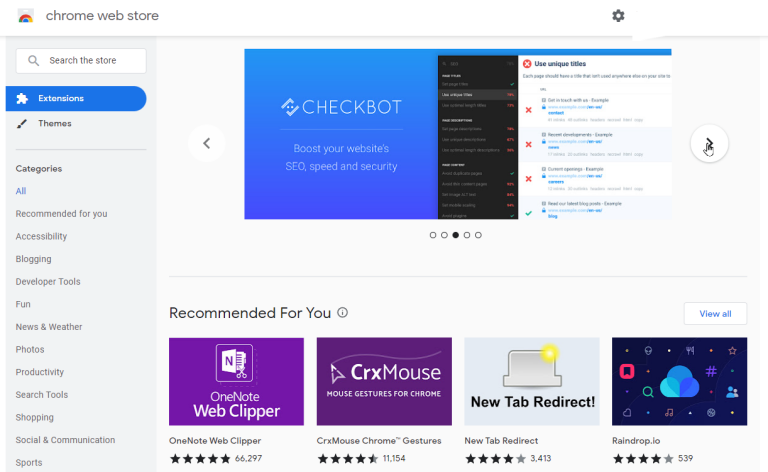
Task: Click the search magnifier icon
Action: click(x=33, y=61)
